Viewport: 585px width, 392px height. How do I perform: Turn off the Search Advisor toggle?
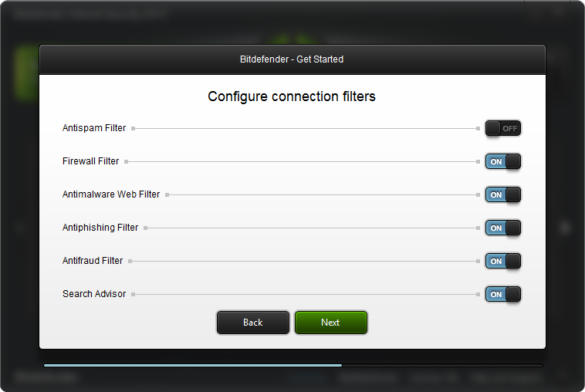click(503, 294)
